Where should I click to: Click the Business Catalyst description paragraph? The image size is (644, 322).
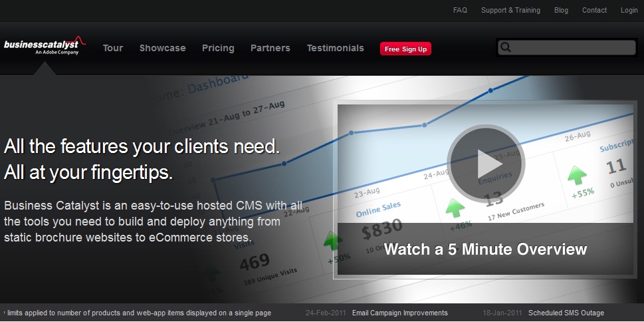pos(153,222)
